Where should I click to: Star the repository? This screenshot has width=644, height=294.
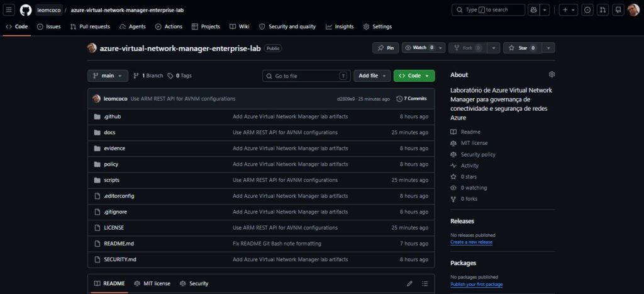click(523, 48)
